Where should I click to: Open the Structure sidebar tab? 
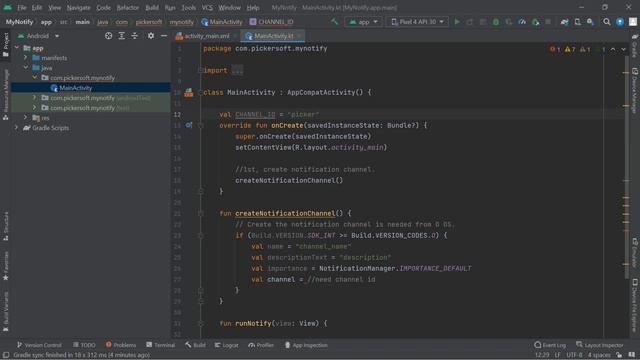6,226
